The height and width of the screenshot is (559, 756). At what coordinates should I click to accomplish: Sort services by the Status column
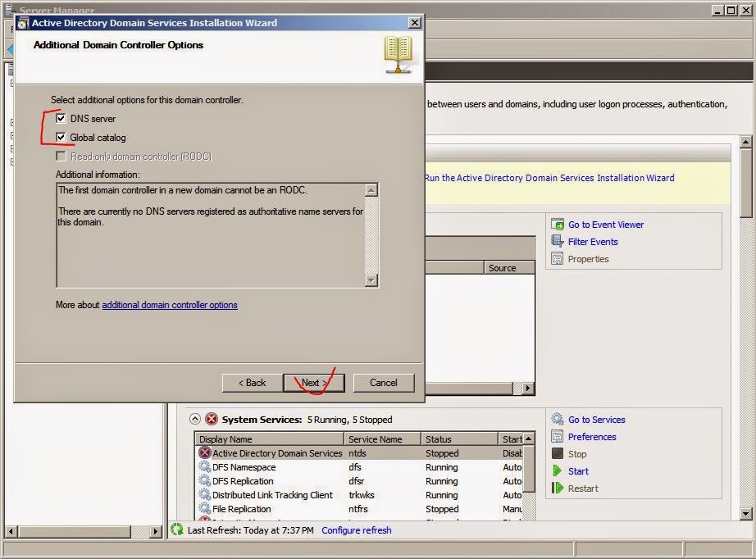(x=459, y=439)
